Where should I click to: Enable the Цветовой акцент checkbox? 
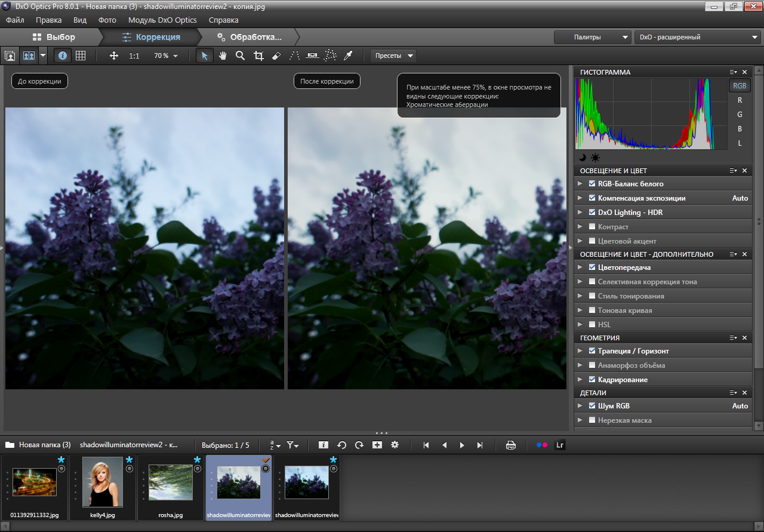pyautogui.click(x=592, y=241)
